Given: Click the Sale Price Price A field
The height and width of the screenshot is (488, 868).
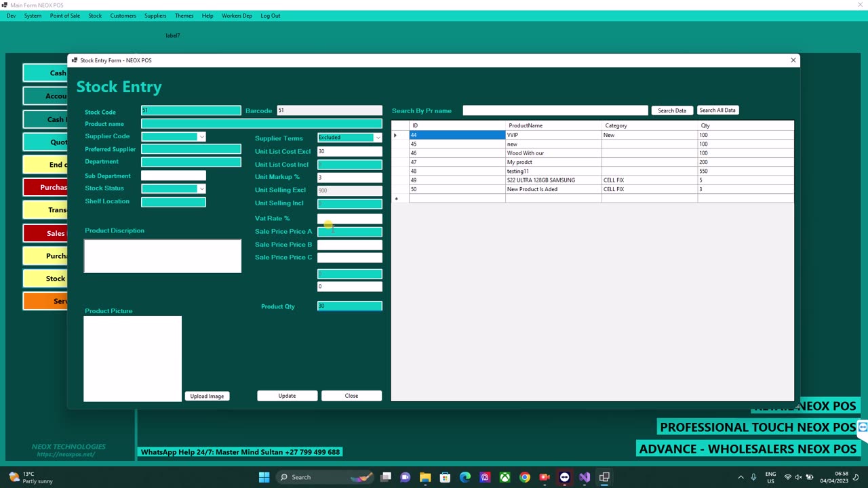Looking at the screenshot, I should 350,232.
